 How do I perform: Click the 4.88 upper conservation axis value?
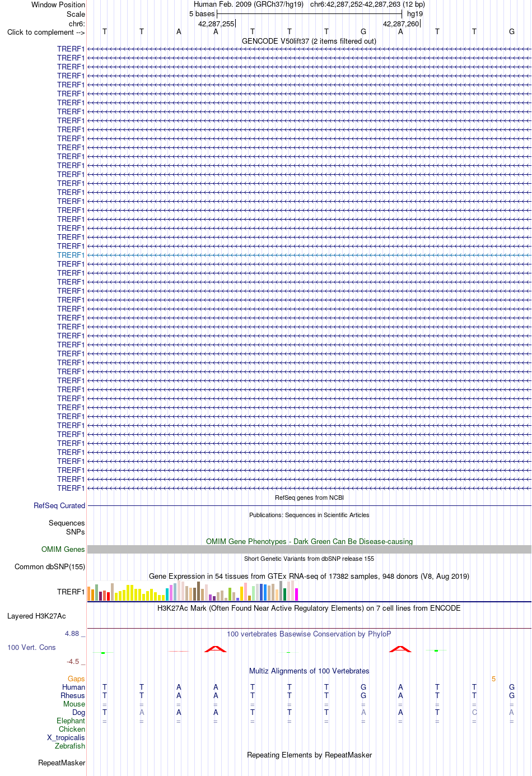tap(72, 634)
